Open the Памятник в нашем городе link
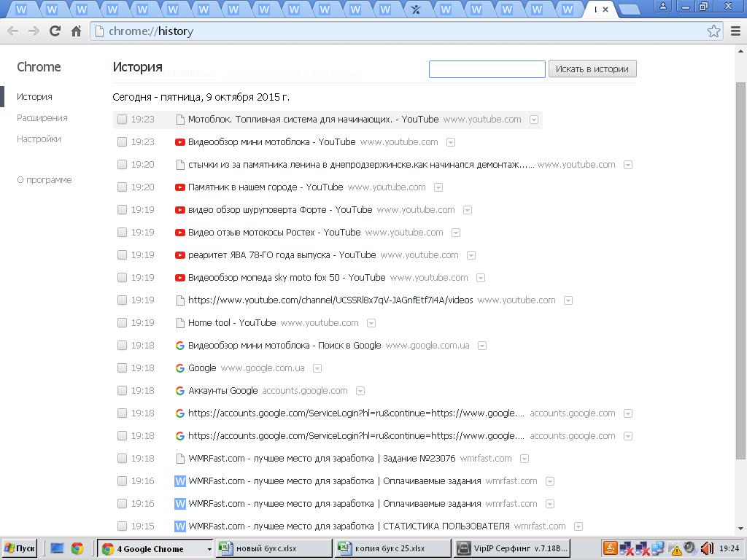 (x=266, y=187)
